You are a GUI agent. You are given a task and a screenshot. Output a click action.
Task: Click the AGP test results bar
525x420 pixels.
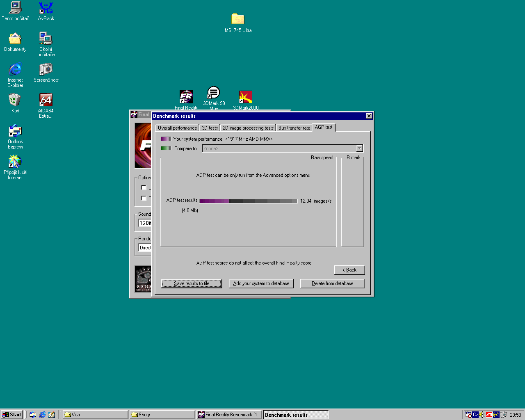(248, 201)
